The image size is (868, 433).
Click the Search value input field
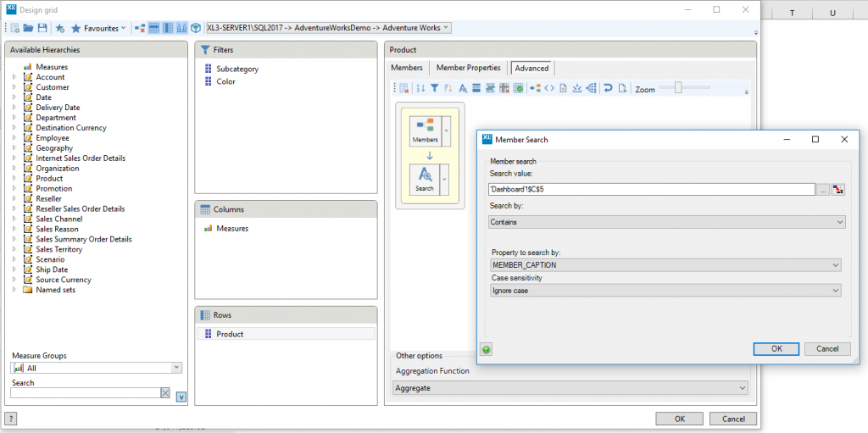[x=651, y=190]
